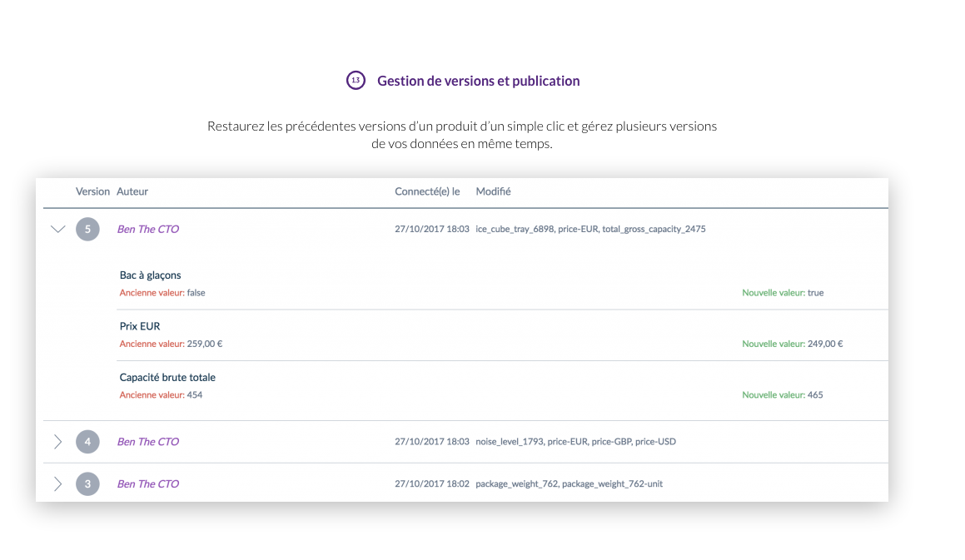Image resolution: width=965 pixels, height=560 pixels.
Task: Click the version 3 number badge
Action: pyautogui.click(x=87, y=483)
